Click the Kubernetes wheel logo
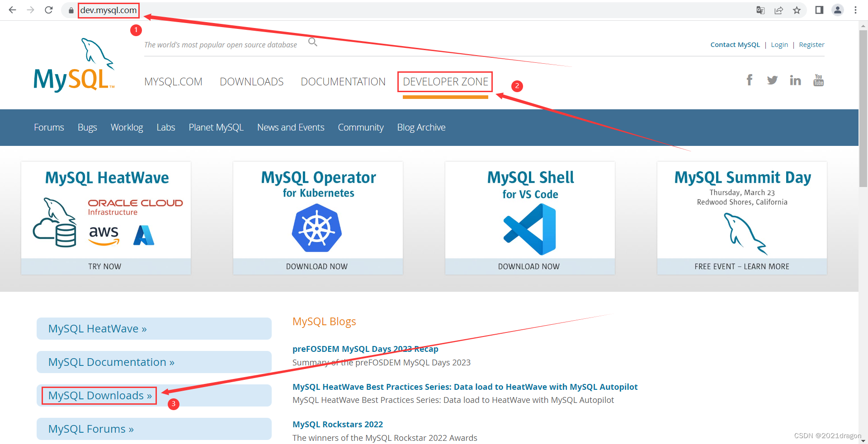This screenshot has height=444, width=868. (x=317, y=228)
